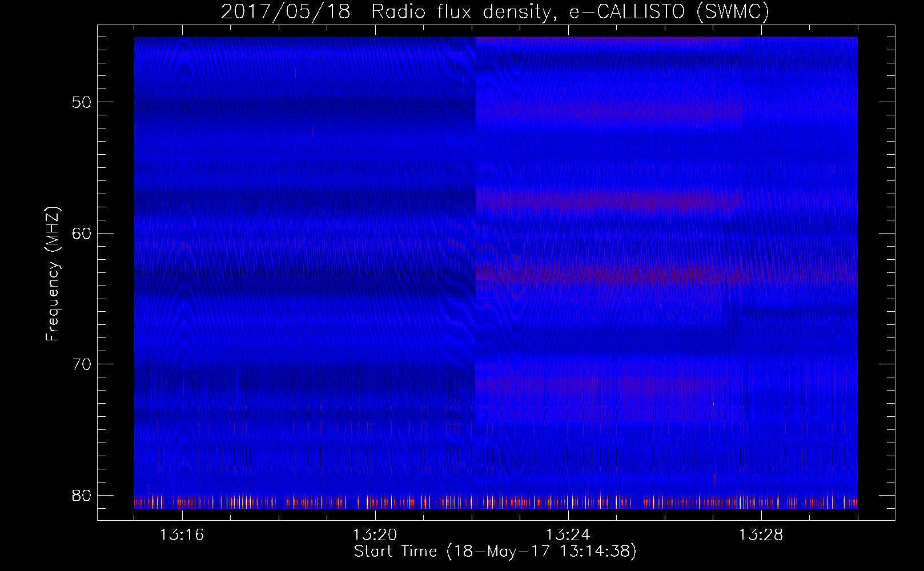Click the 'Start Time (18-May-17 13:14:38)' axis label

click(x=495, y=552)
